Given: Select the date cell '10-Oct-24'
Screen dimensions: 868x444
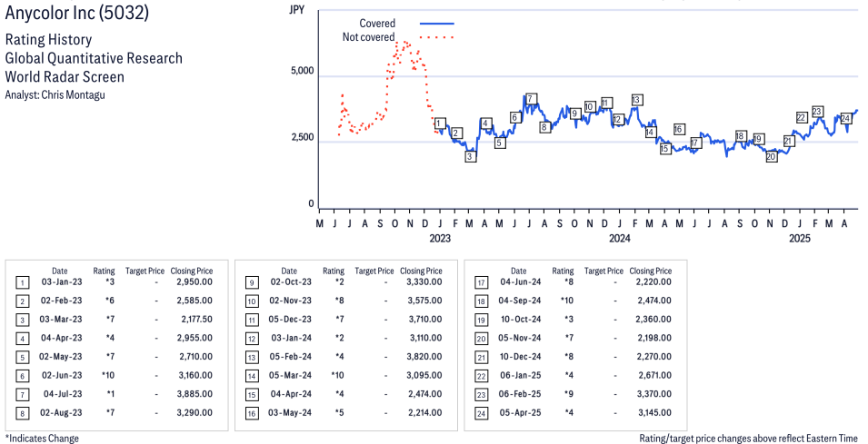Looking at the screenshot, I should coord(521,320).
